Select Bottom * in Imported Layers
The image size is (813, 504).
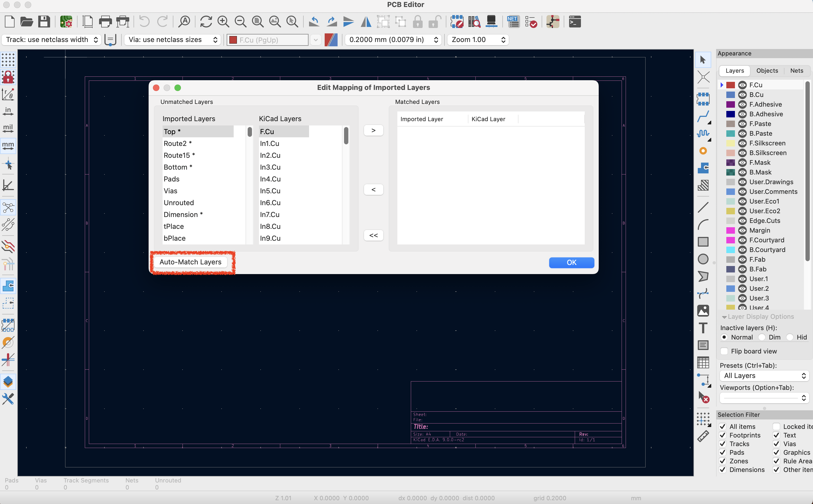point(198,167)
